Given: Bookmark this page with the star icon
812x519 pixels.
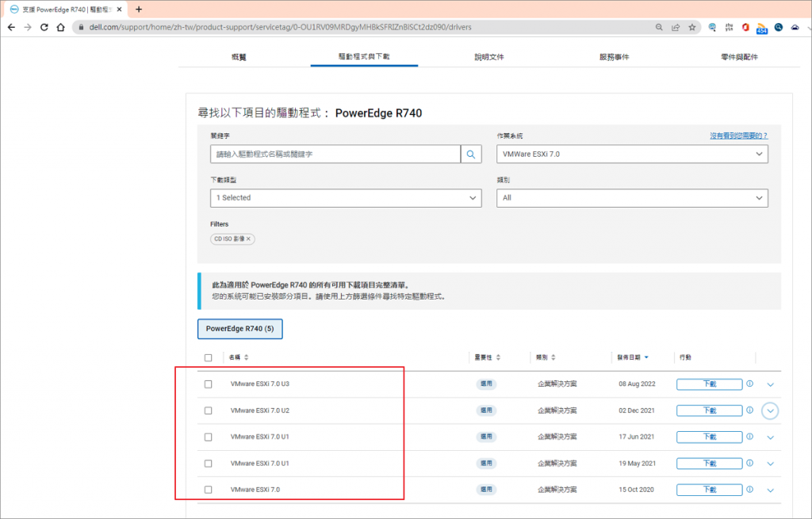Looking at the screenshot, I should coord(691,27).
